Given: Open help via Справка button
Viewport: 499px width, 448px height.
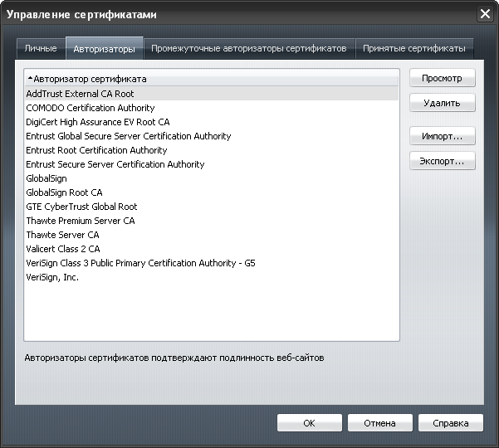Looking at the screenshot, I should click(450, 423).
